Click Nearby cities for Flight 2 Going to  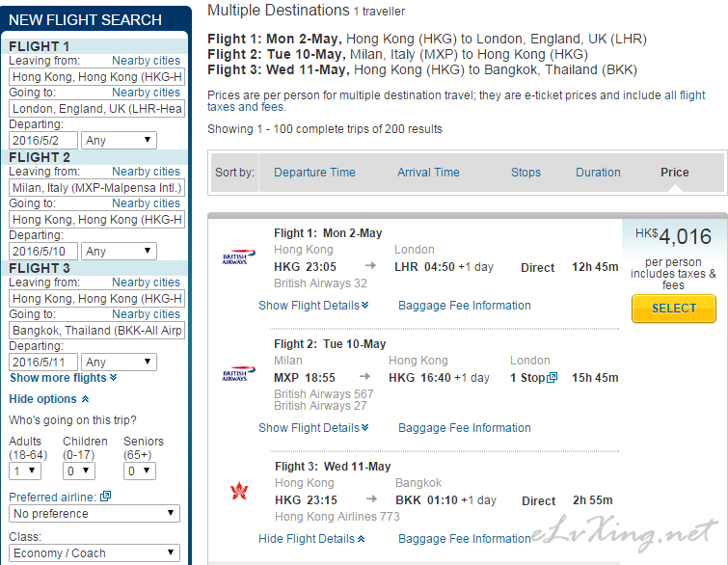[146, 203]
